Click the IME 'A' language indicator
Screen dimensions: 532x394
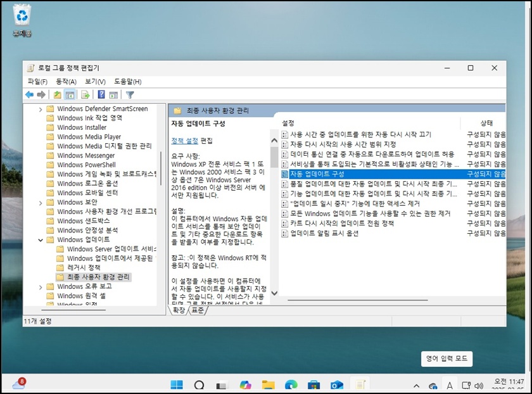point(450,386)
